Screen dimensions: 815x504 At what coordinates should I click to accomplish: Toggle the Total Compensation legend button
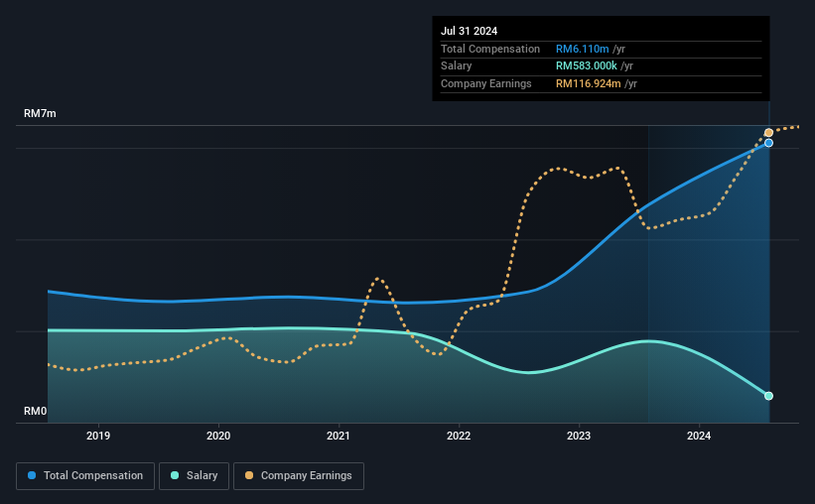[85, 476]
